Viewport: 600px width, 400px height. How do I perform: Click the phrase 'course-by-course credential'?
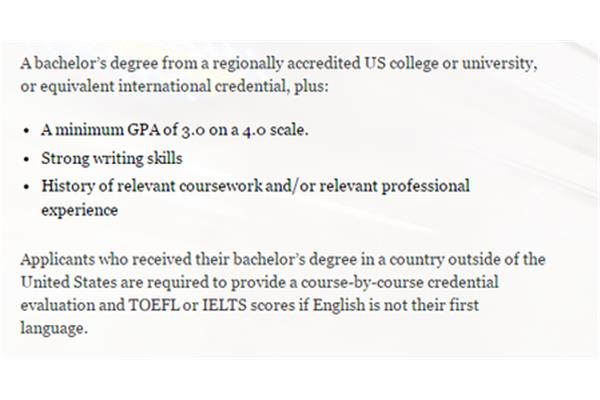pyautogui.click(x=400, y=282)
